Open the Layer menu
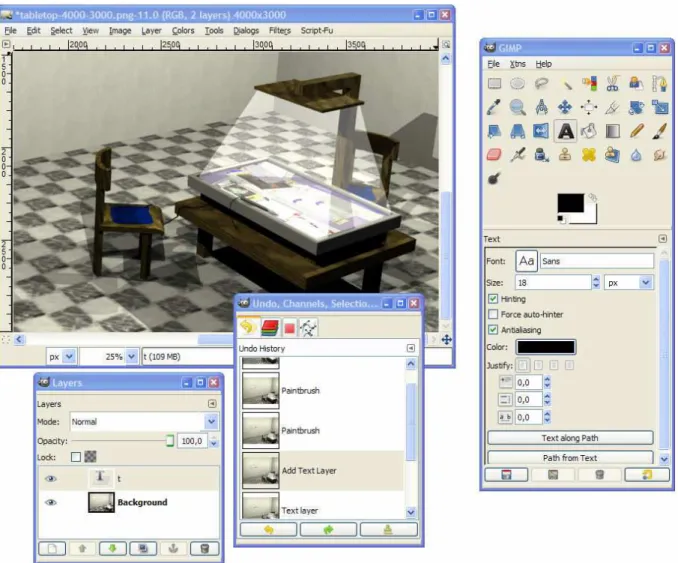 [x=151, y=31]
